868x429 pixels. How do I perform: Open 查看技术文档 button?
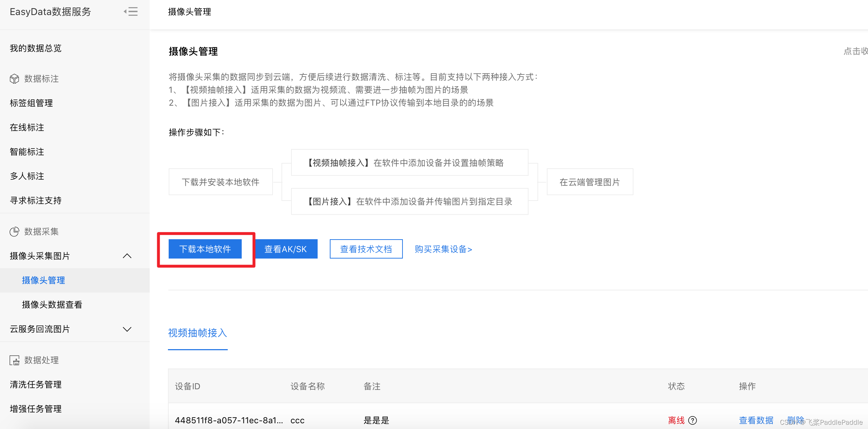click(x=366, y=249)
